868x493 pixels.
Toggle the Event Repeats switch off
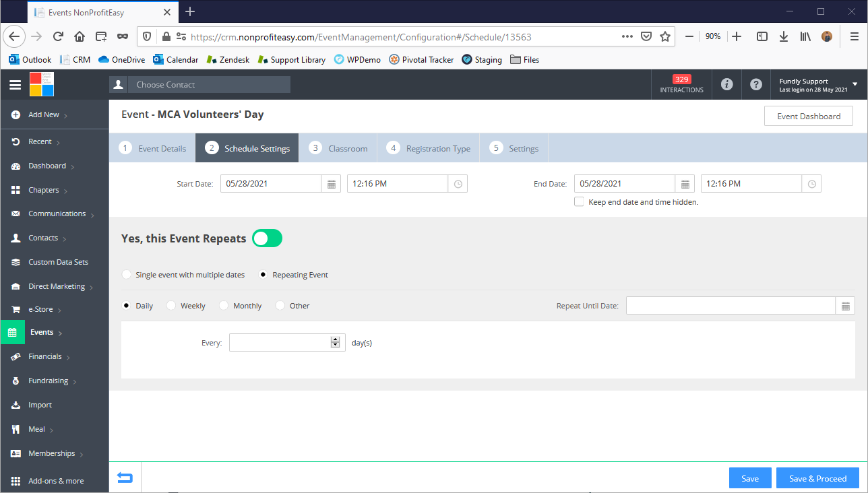(267, 238)
